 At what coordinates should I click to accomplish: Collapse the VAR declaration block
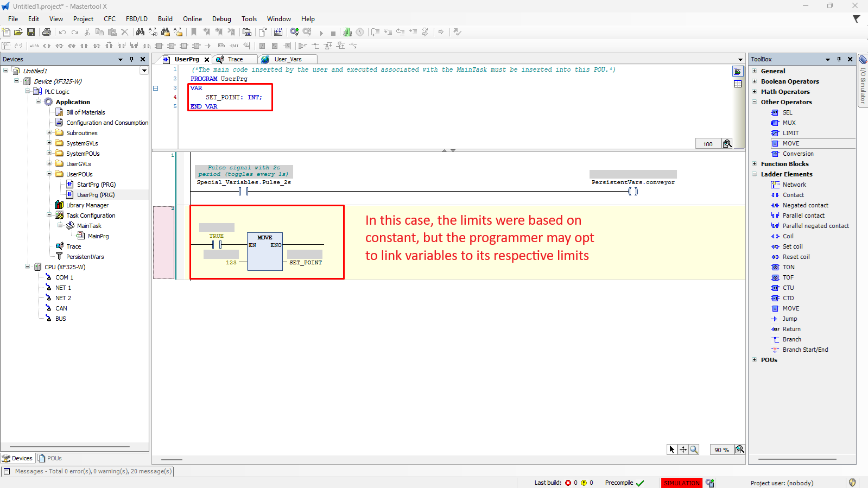point(155,88)
